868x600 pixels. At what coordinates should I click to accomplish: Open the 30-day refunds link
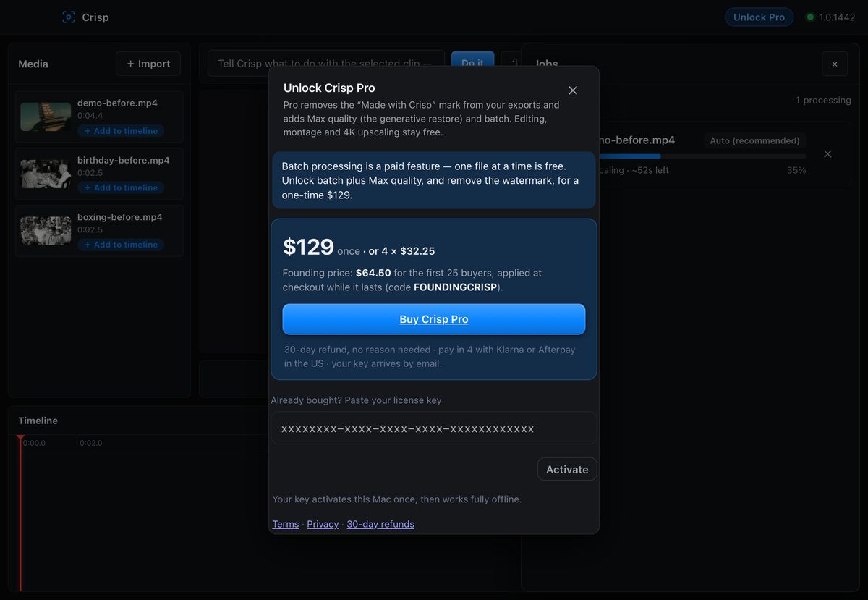click(x=380, y=524)
